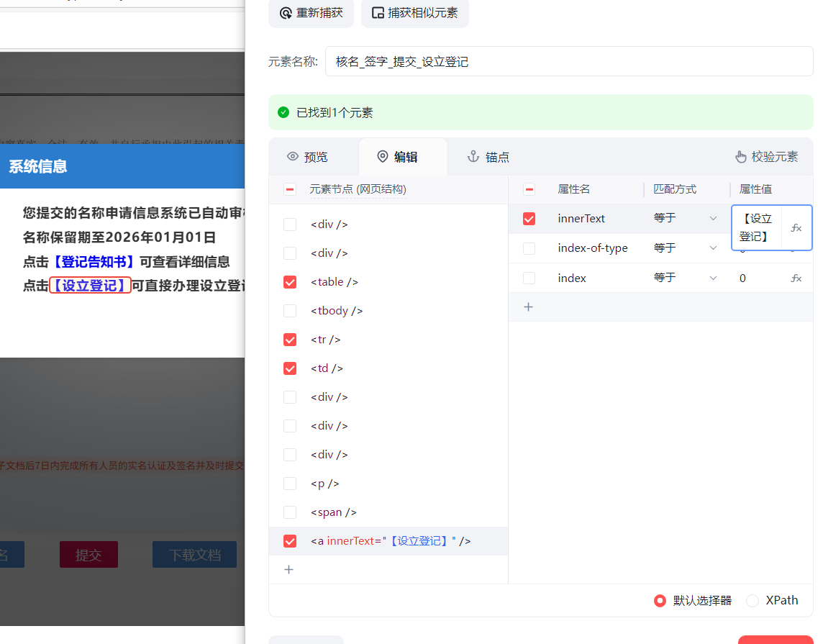Click the 【登记告知书】 link in dialog
Viewport: 823px width, 644px height.
point(94,262)
